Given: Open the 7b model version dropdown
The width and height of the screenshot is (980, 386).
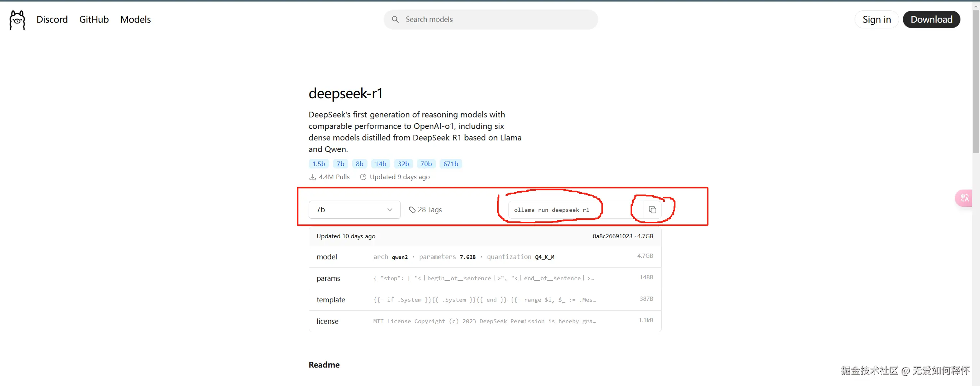Looking at the screenshot, I should [355, 210].
